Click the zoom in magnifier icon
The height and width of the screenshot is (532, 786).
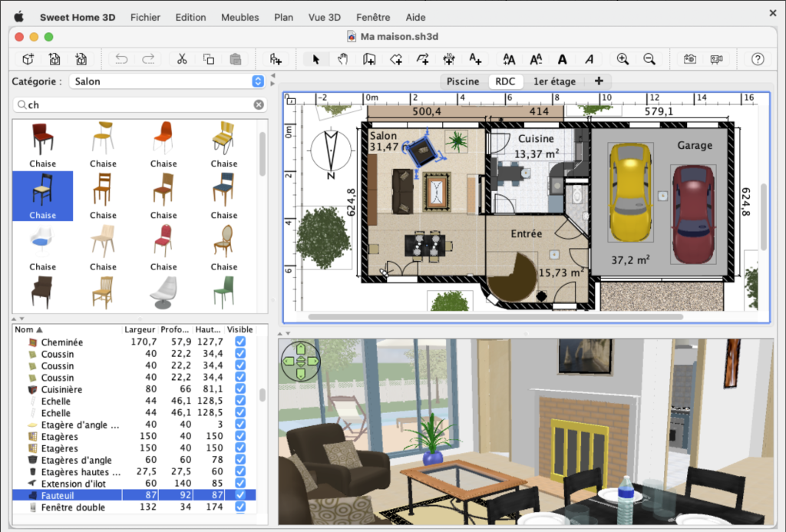[x=623, y=59]
